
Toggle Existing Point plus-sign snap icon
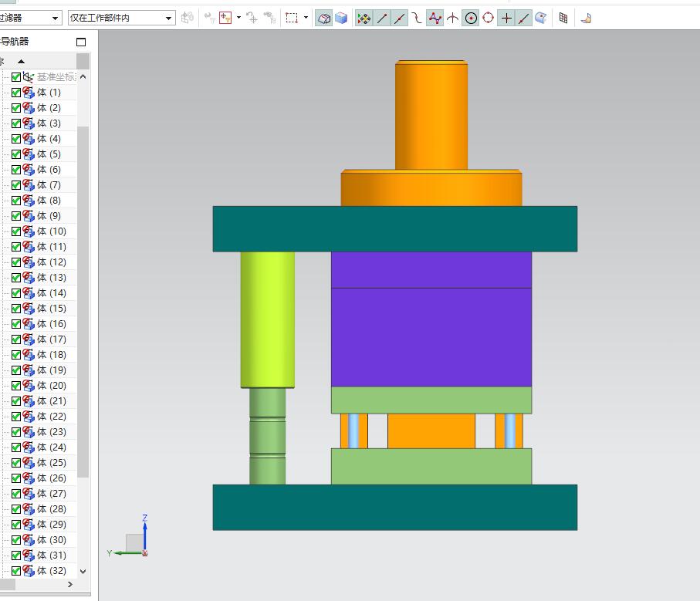506,18
